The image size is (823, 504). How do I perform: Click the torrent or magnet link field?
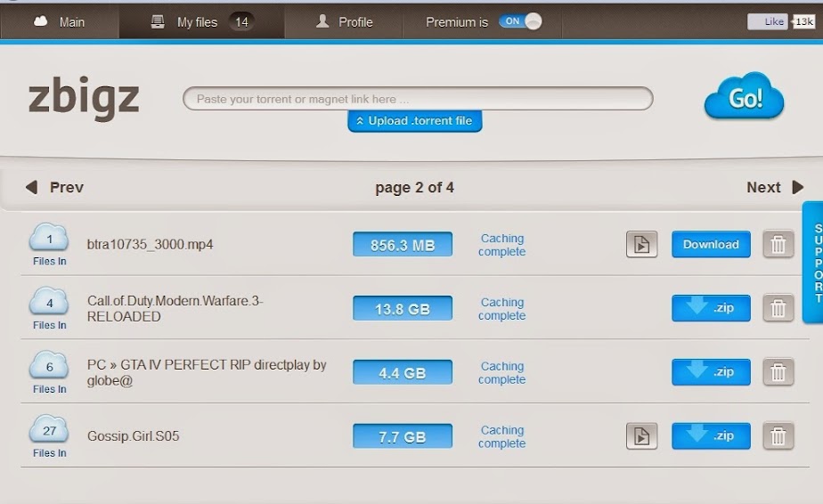coord(418,99)
